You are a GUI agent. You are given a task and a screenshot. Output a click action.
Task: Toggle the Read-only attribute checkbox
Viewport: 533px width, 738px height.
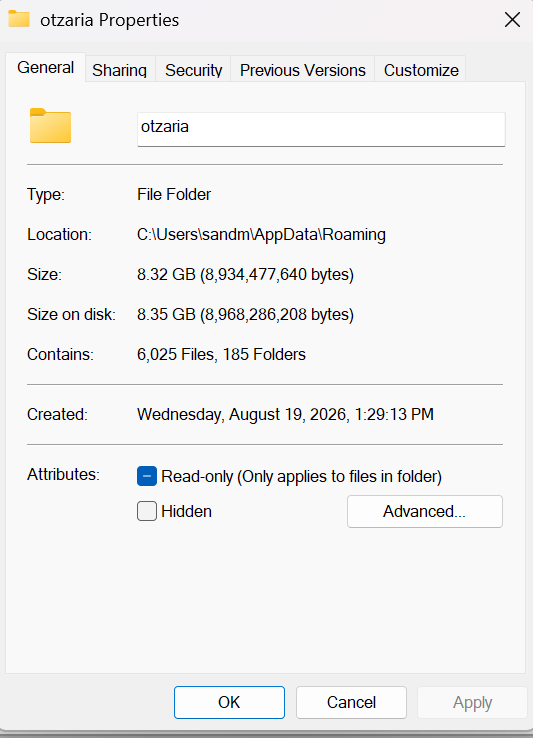[147, 476]
